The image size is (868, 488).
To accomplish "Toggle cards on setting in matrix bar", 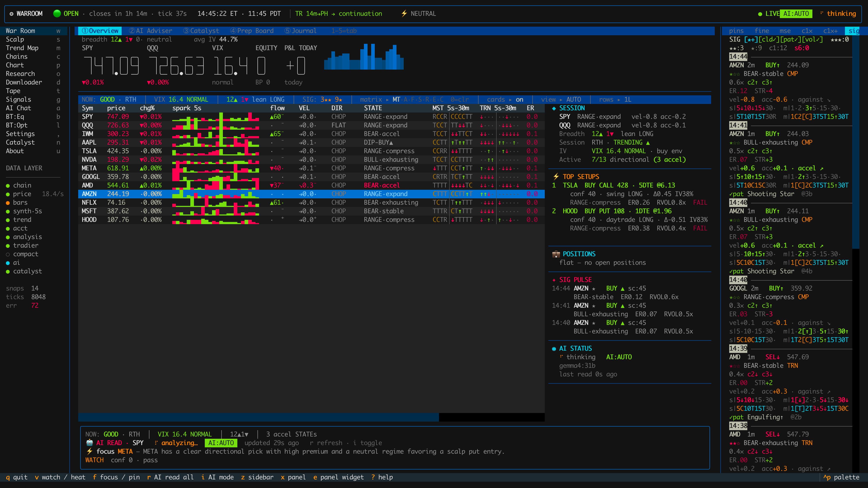I will coord(505,100).
